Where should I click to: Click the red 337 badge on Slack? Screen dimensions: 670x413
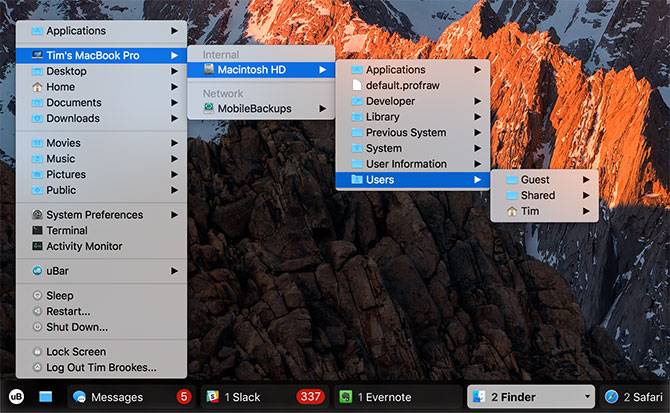(x=311, y=397)
